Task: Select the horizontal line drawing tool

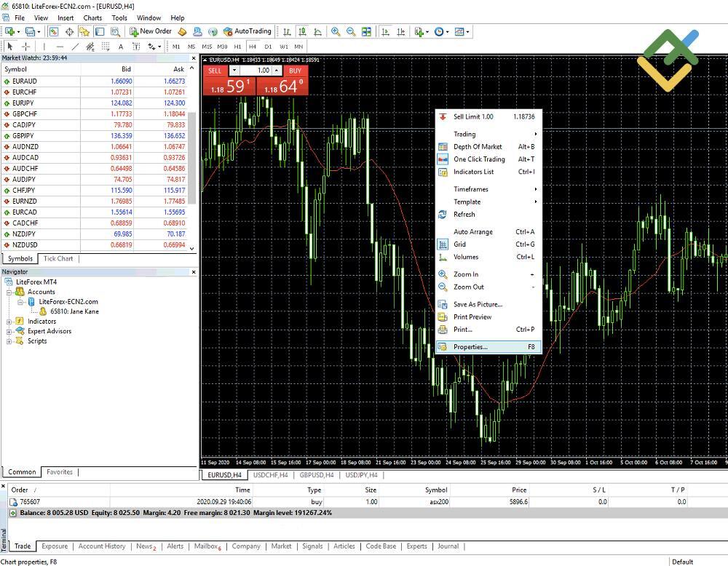Action: pyautogui.click(x=59, y=47)
